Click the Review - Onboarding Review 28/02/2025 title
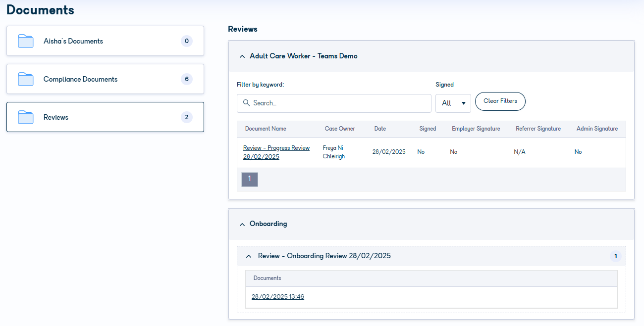 coord(324,256)
